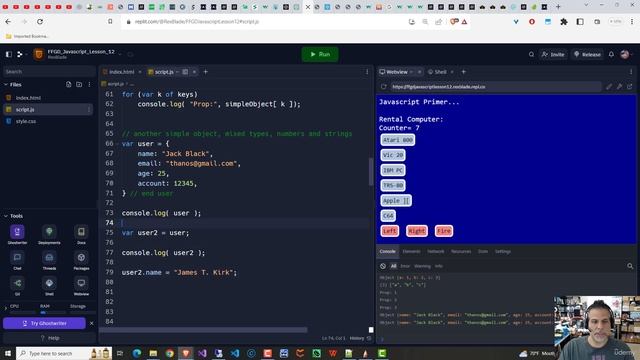
Task: Filter console logs by All
Action: [x=393, y=266]
